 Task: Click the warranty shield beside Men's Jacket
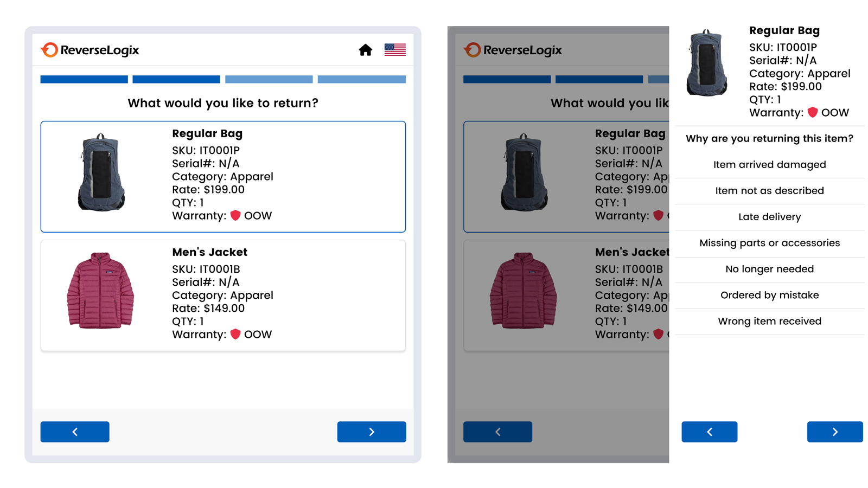coord(235,333)
